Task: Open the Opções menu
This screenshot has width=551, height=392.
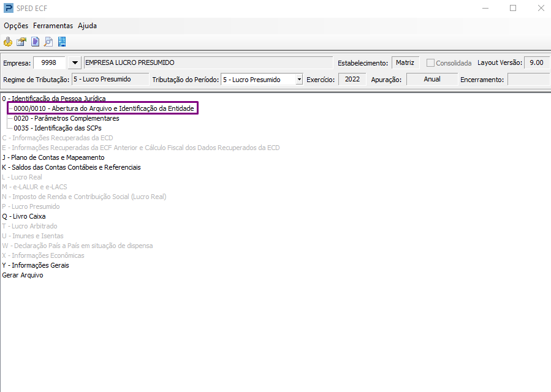Action: [16, 26]
